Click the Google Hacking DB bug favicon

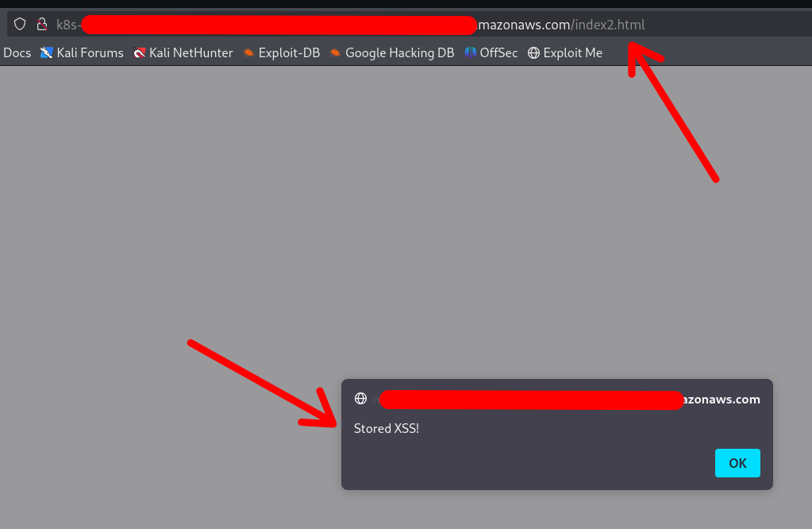[335, 52]
